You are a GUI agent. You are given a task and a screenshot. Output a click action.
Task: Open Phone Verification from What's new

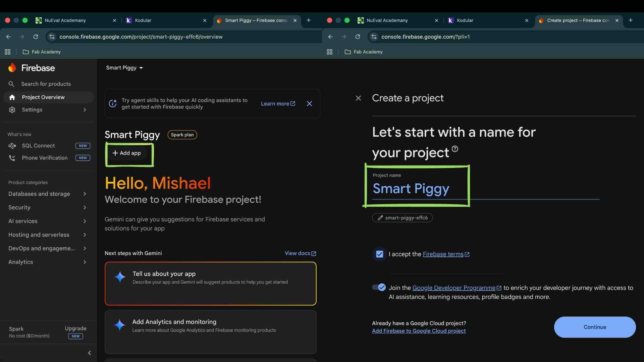(49, 158)
